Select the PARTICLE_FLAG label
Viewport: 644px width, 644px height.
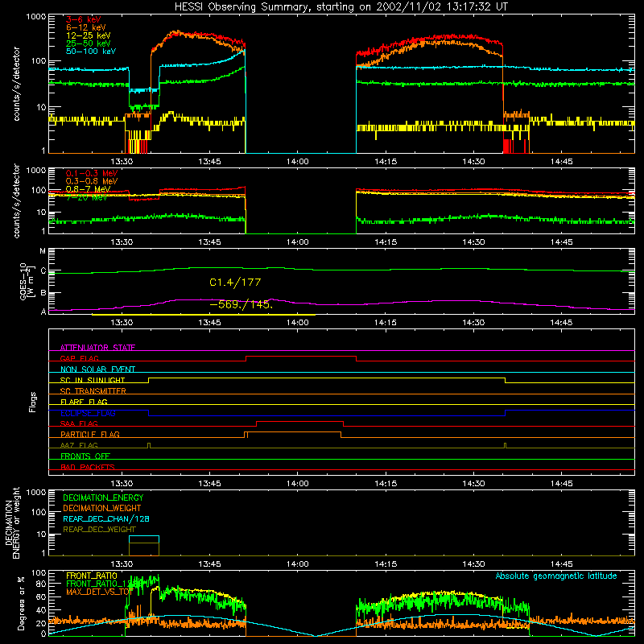90,434
